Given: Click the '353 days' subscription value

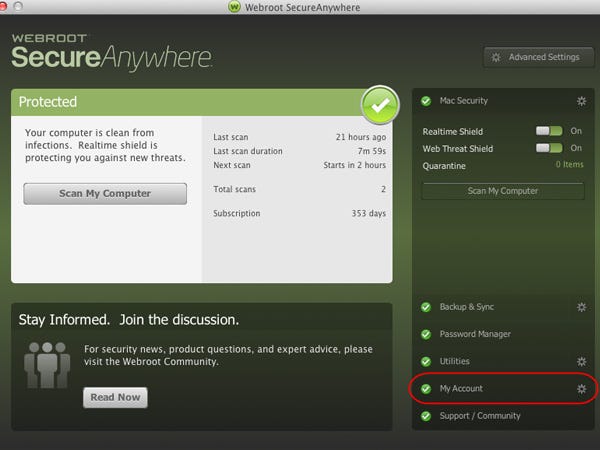Looking at the screenshot, I should point(368,213).
